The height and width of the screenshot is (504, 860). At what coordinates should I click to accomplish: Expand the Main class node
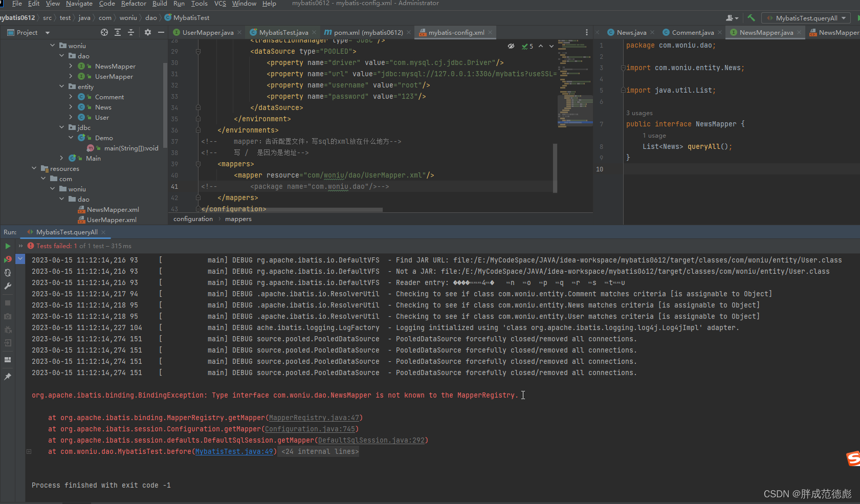click(61, 158)
